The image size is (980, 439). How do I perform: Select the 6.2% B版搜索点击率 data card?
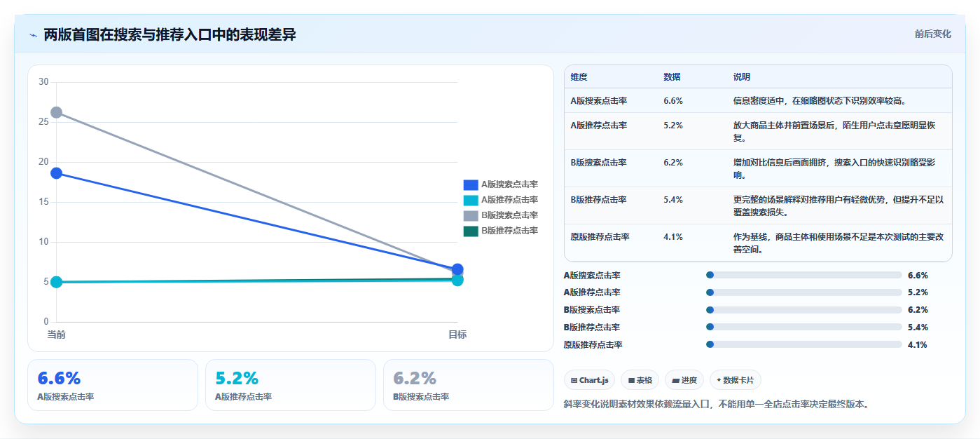tap(469, 385)
